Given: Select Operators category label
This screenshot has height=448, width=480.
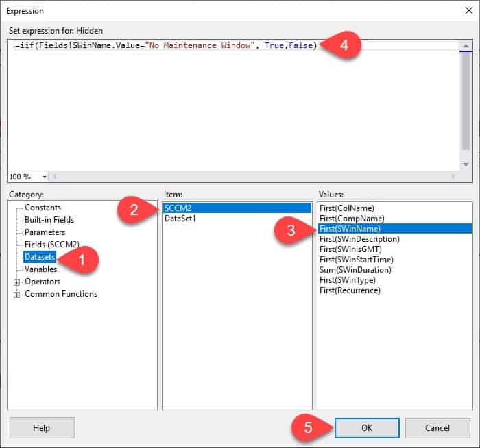Looking at the screenshot, I should pos(43,282).
